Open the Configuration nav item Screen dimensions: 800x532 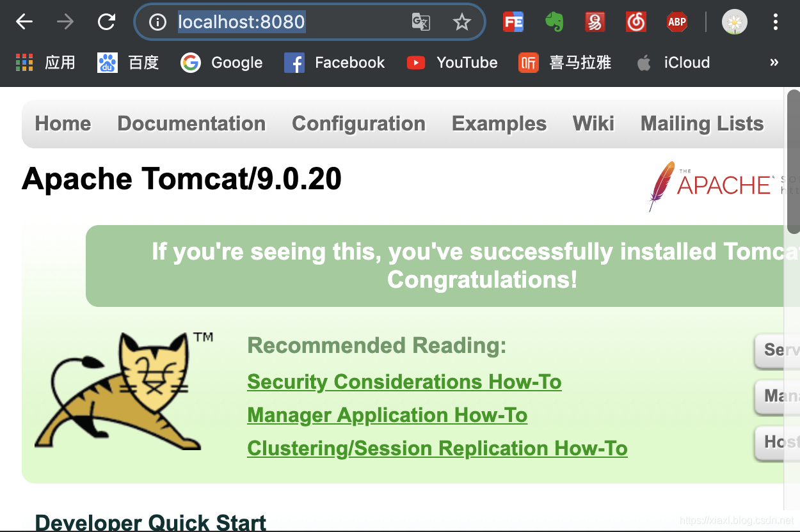point(358,123)
